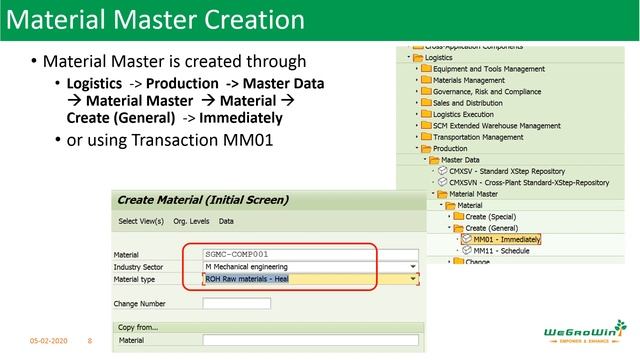Open the Logistics folder icon
This screenshot has width=640, height=360.
(x=418, y=58)
